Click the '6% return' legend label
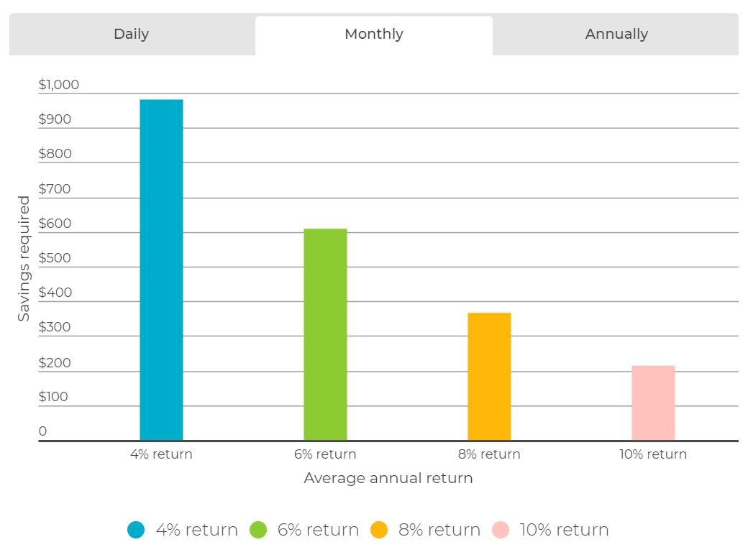 pyautogui.click(x=318, y=530)
